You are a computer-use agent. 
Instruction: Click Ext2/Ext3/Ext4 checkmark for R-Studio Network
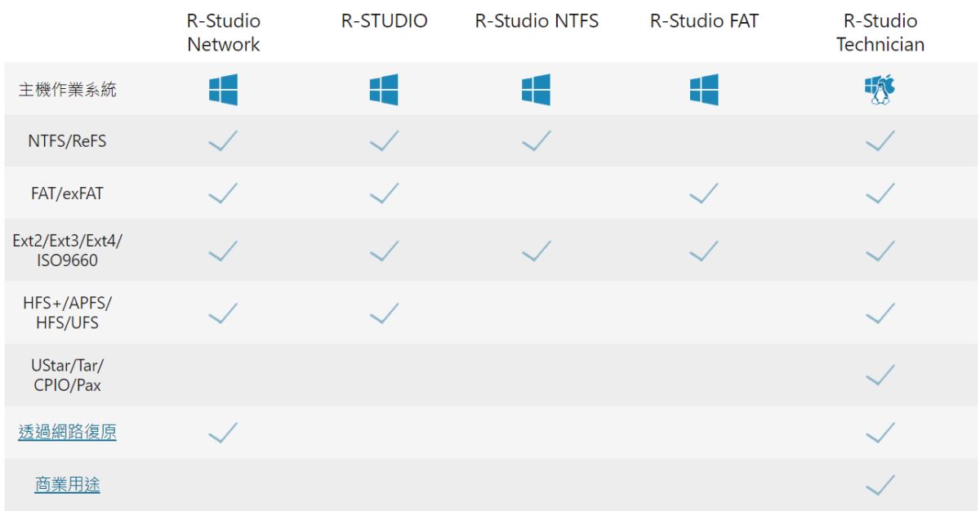[223, 251]
